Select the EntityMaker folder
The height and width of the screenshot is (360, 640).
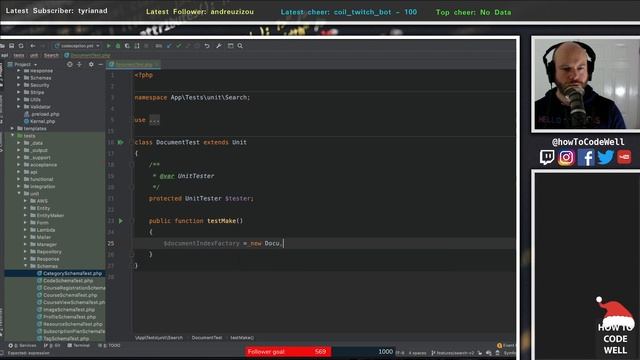47,215
